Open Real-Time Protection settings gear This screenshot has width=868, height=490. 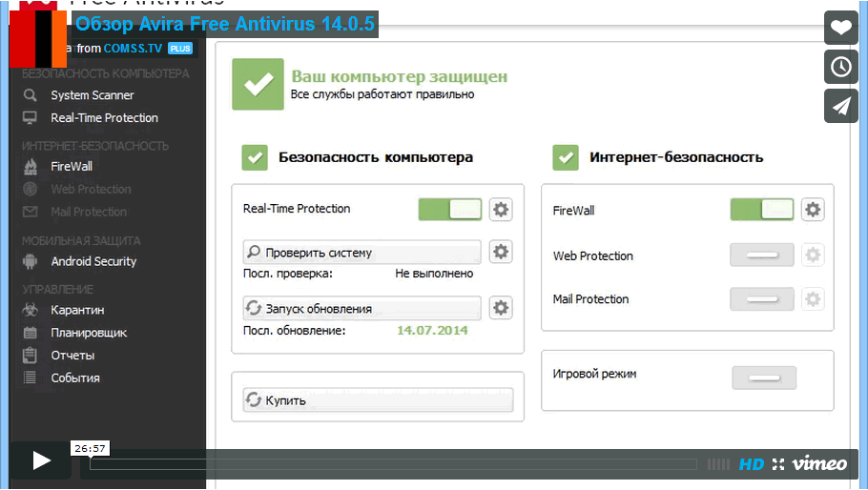pos(501,210)
